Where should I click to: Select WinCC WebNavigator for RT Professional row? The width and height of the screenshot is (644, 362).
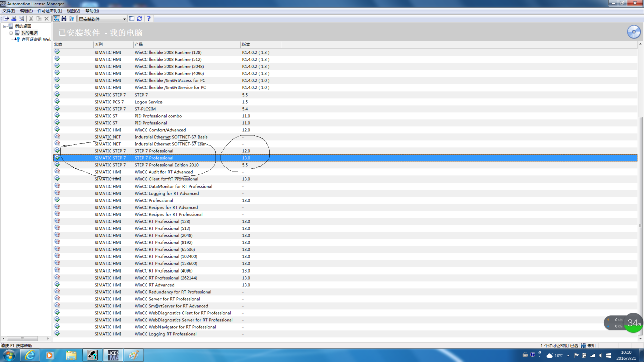[x=345, y=327]
